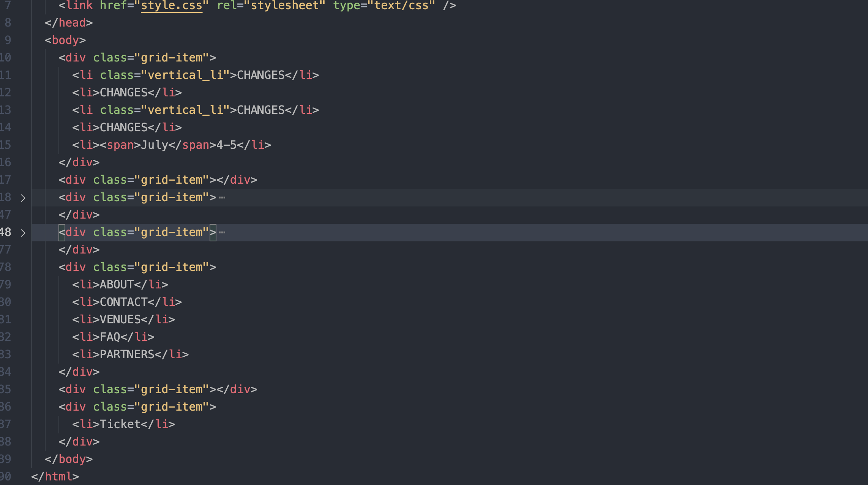Click the opening body tag

pyautogui.click(x=65, y=40)
